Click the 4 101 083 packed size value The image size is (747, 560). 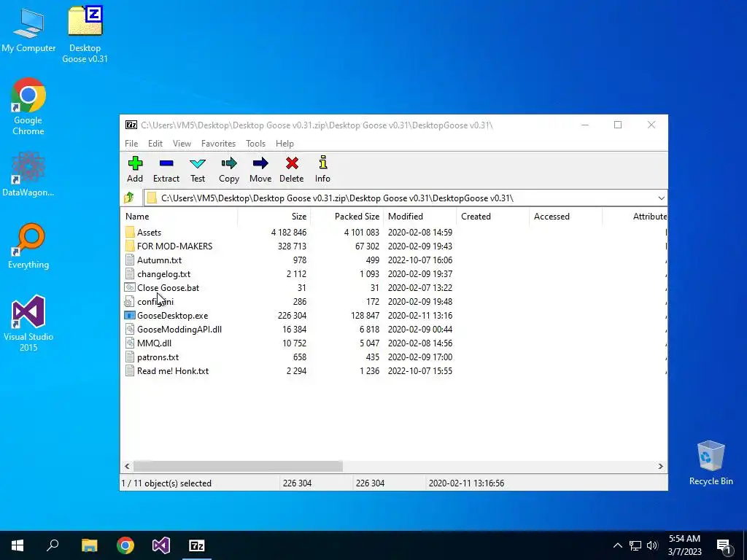tap(362, 233)
